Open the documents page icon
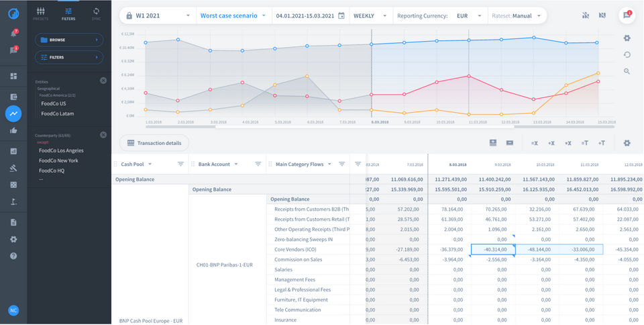 pyautogui.click(x=13, y=222)
